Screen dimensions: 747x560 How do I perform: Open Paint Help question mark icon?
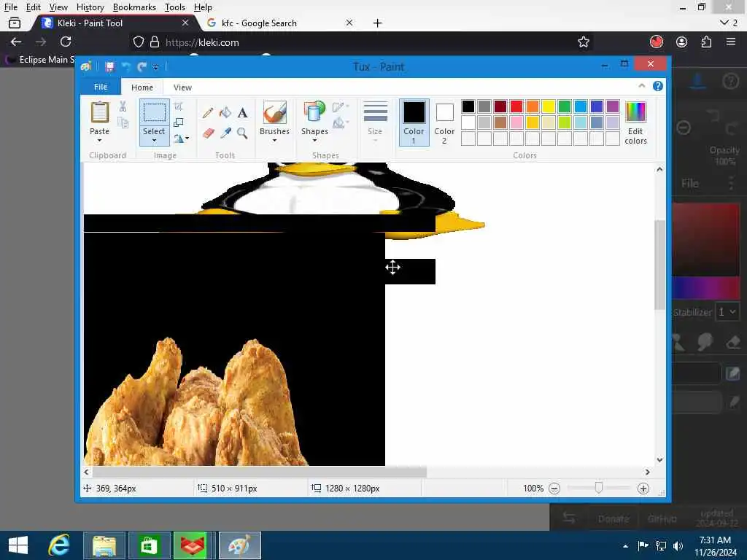(x=658, y=86)
